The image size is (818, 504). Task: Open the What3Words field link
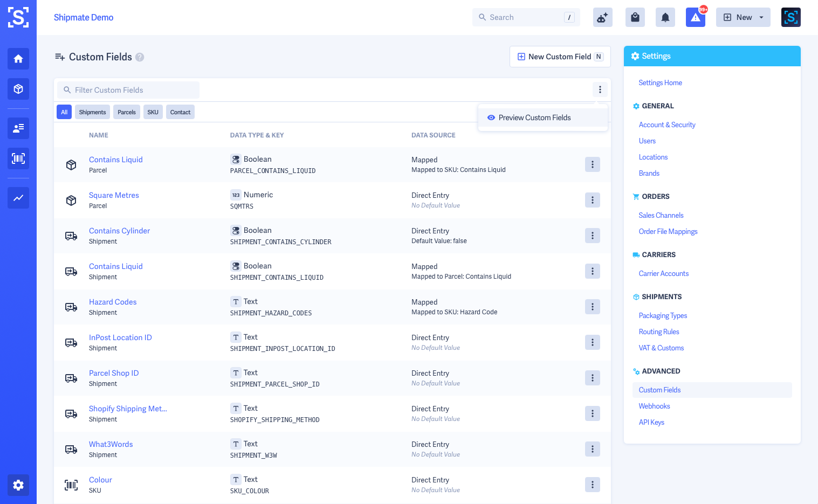(x=111, y=444)
